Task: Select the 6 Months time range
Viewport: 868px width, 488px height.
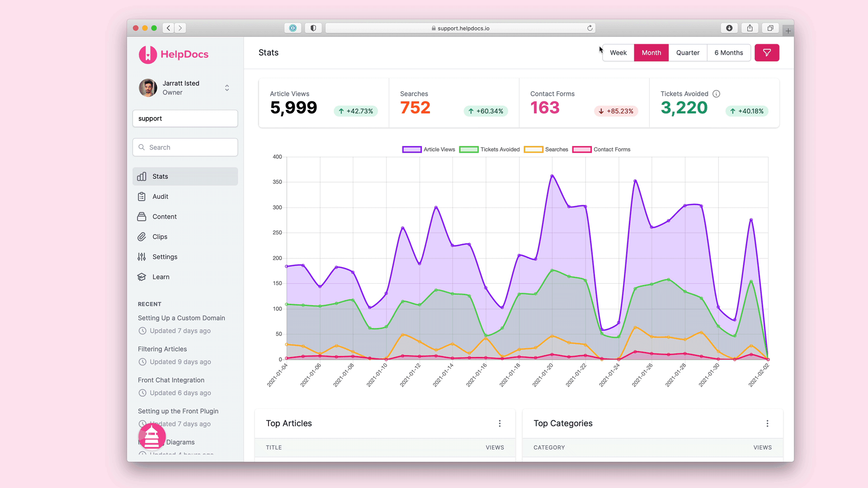Action: [728, 53]
